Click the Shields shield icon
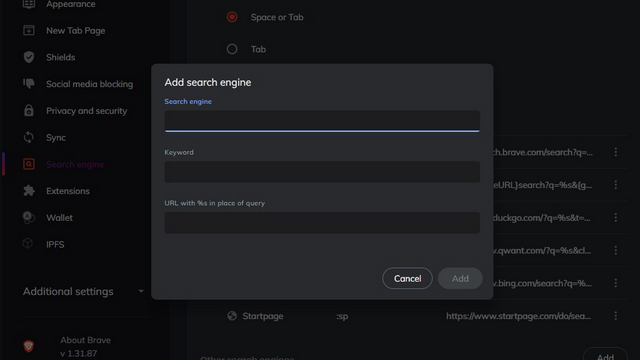 click(29, 57)
